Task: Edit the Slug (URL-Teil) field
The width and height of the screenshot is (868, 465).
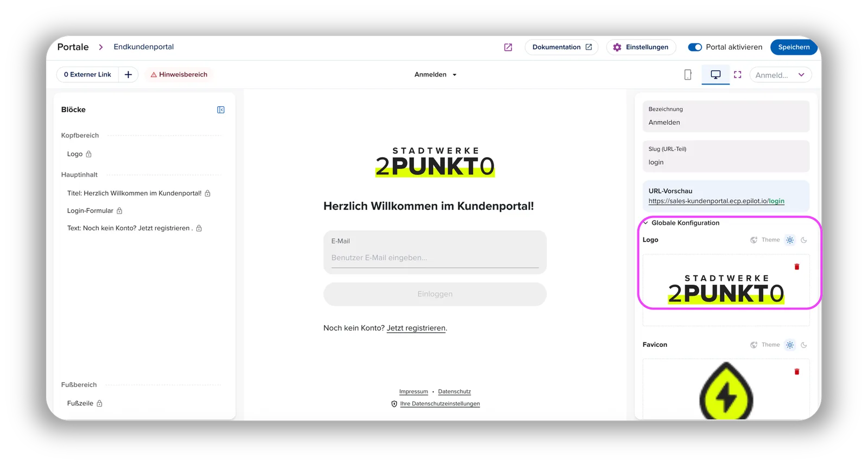Action: 726,157
